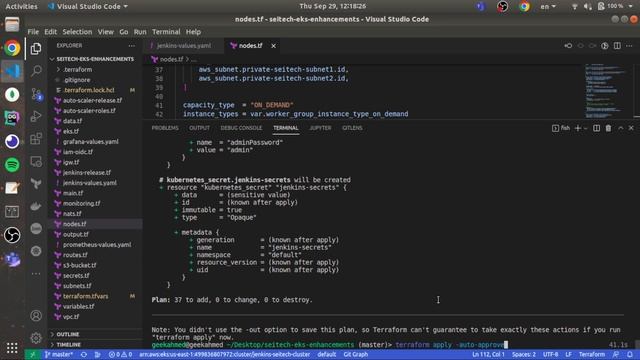Open the Explorer view in activity bar
640x360 pixels.
(36, 49)
